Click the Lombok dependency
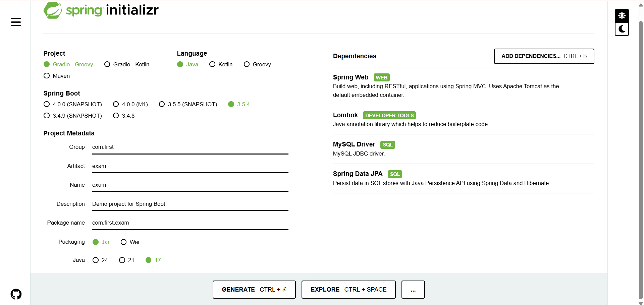 (464, 120)
